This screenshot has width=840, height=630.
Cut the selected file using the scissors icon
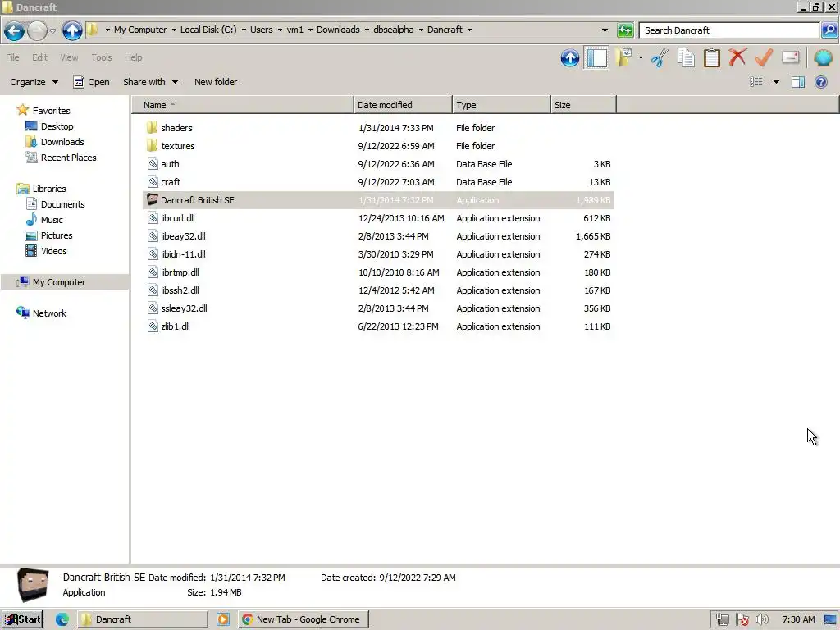660,58
